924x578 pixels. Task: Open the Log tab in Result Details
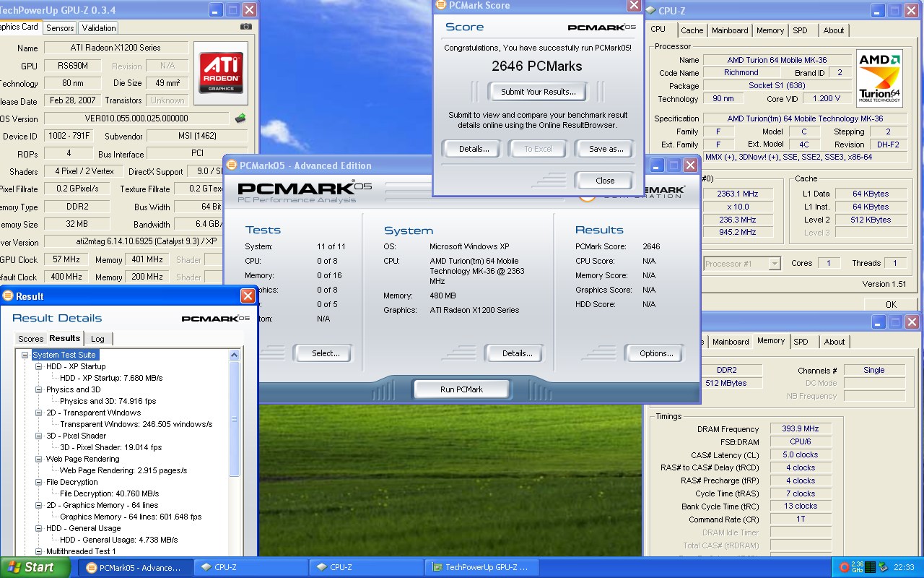click(97, 339)
